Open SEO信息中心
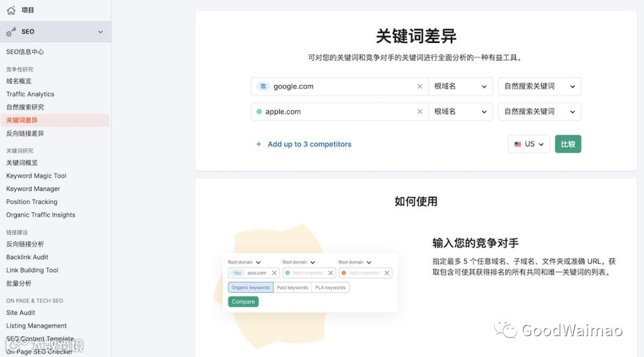The width and height of the screenshot is (644, 357). (25, 52)
